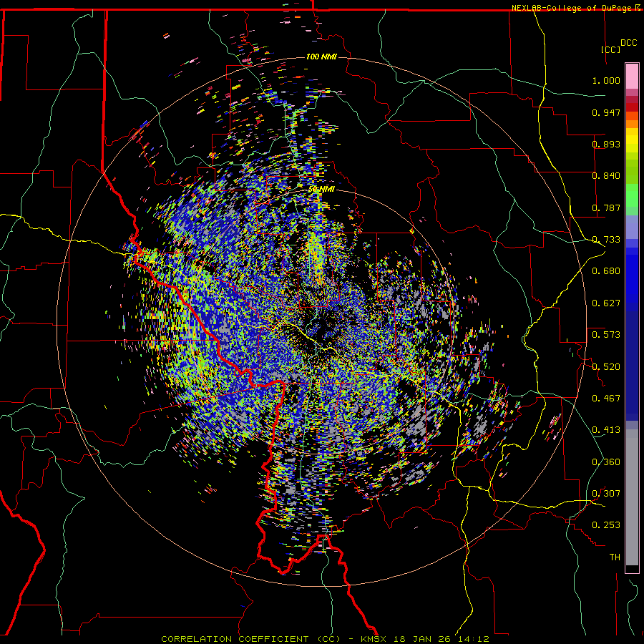644x644 pixels.
Task: Select the 0.947 legend value
Action: (x=606, y=112)
